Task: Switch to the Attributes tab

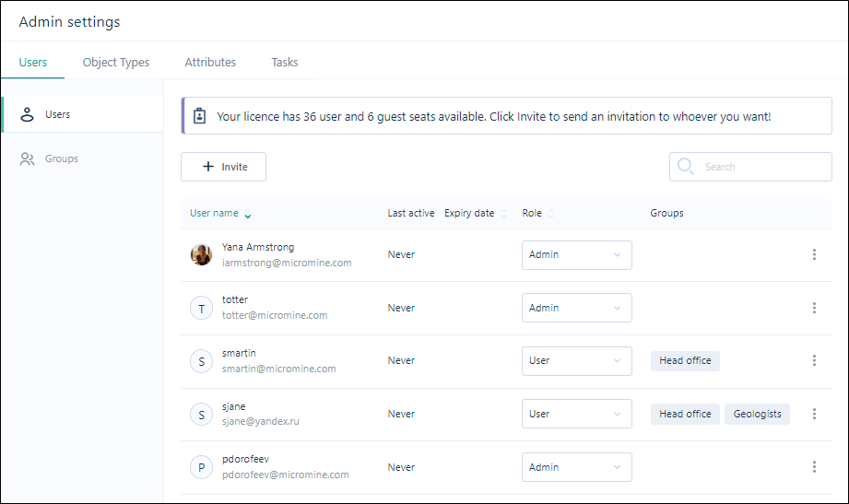Action: click(210, 63)
